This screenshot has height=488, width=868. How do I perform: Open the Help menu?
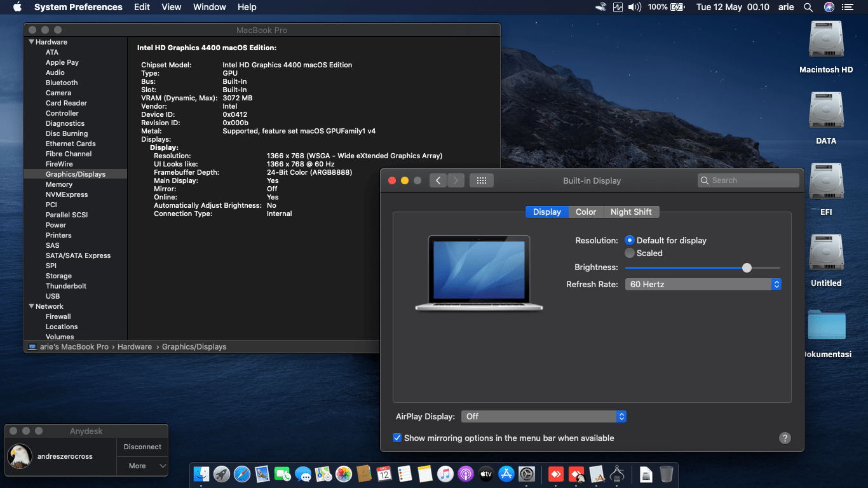[x=247, y=7]
